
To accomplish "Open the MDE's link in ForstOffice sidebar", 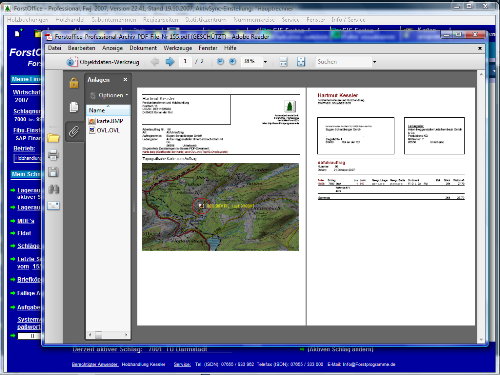I will [x=26, y=221].
